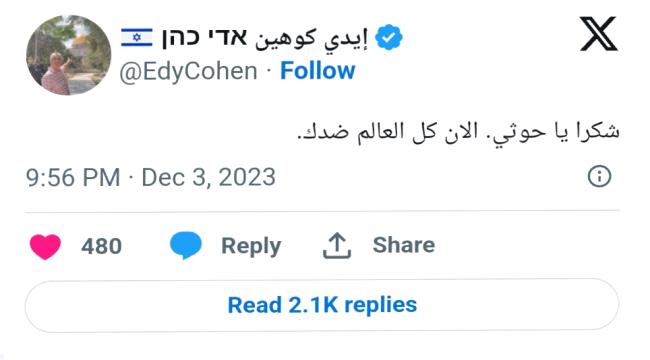This screenshot has height=360, width=650.
Task: Click the Hebrew display name אדי כהן
Action: [204, 38]
